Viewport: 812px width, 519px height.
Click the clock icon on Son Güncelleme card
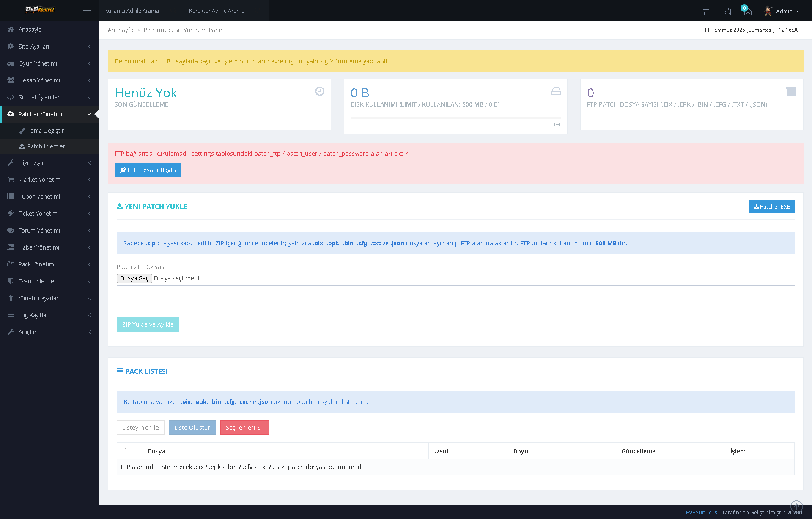pos(320,91)
